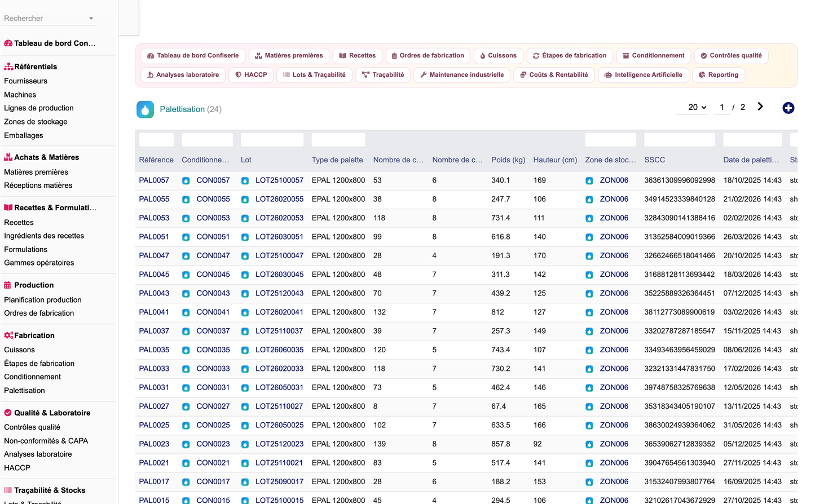The image size is (815, 504).
Task: Click SSCC value 36361309996092998
Action: point(680,180)
